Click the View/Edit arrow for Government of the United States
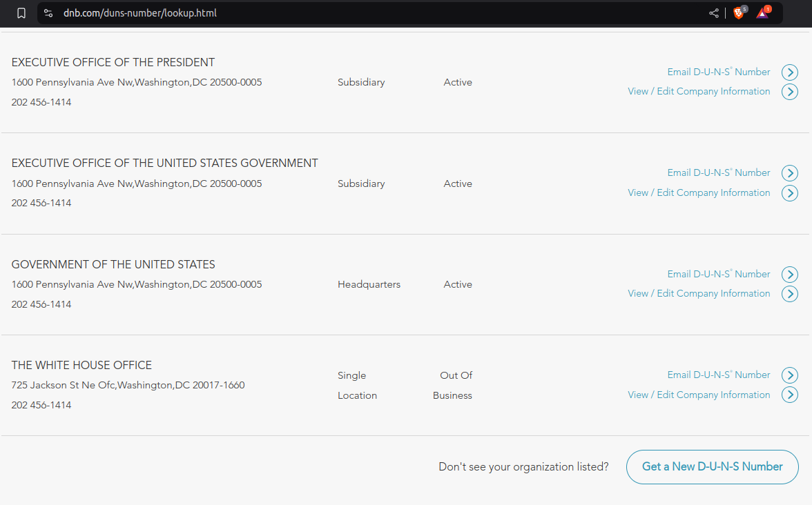812x505 pixels. tap(790, 294)
